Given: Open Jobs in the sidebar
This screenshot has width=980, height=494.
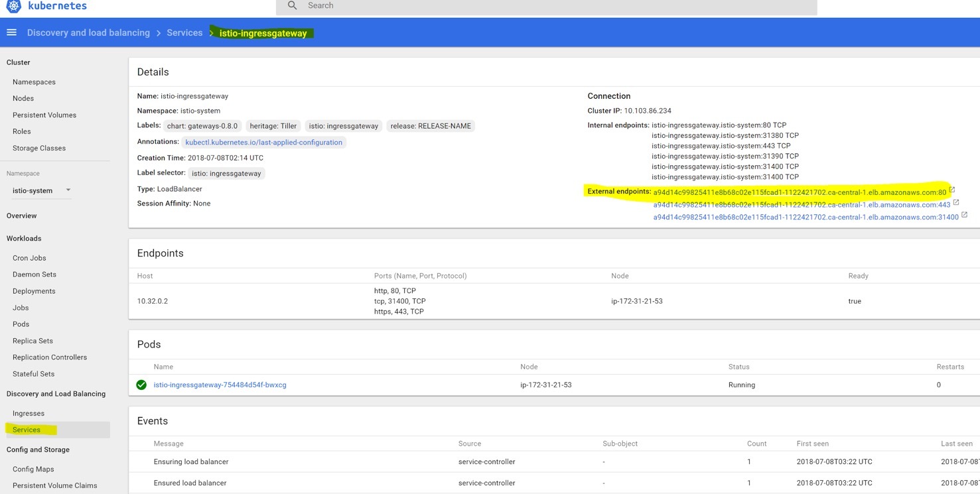Looking at the screenshot, I should (21, 308).
